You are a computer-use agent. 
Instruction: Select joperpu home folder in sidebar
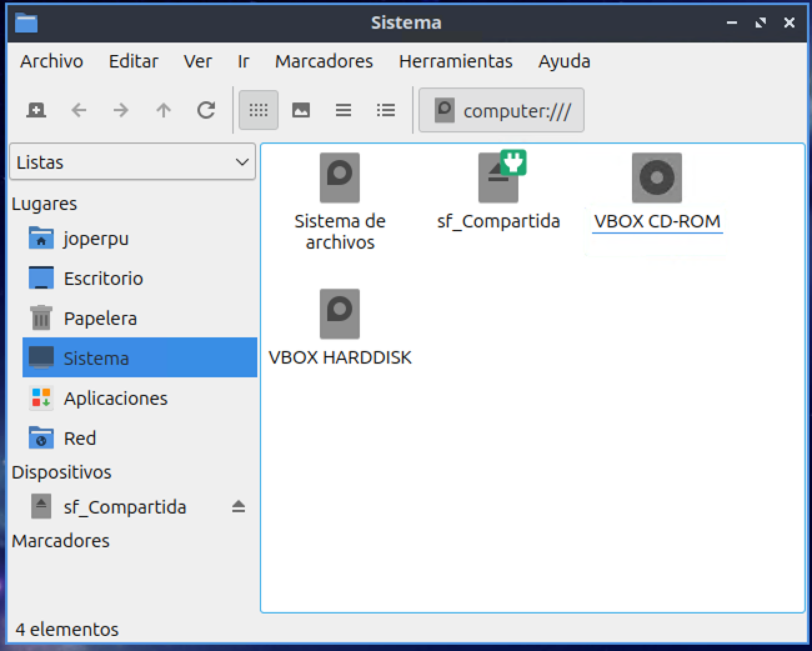140,238
